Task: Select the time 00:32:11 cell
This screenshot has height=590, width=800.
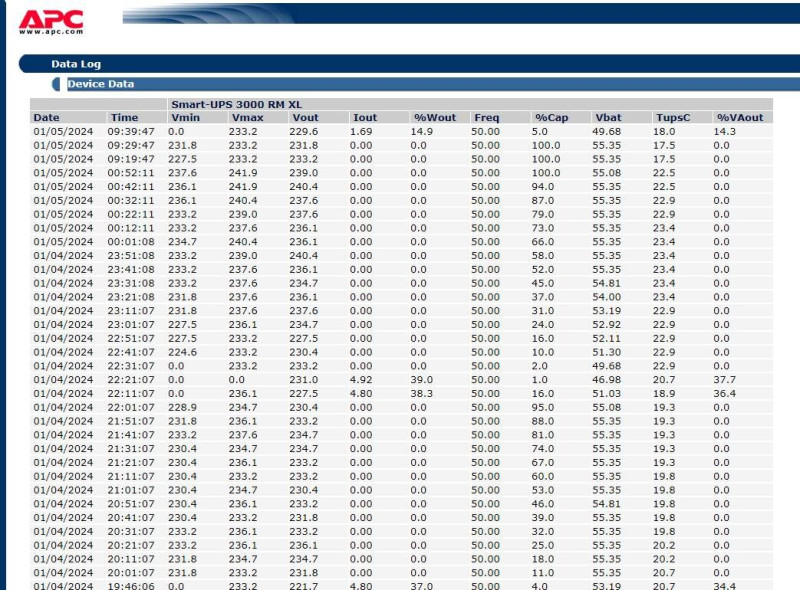Action: click(x=131, y=201)
